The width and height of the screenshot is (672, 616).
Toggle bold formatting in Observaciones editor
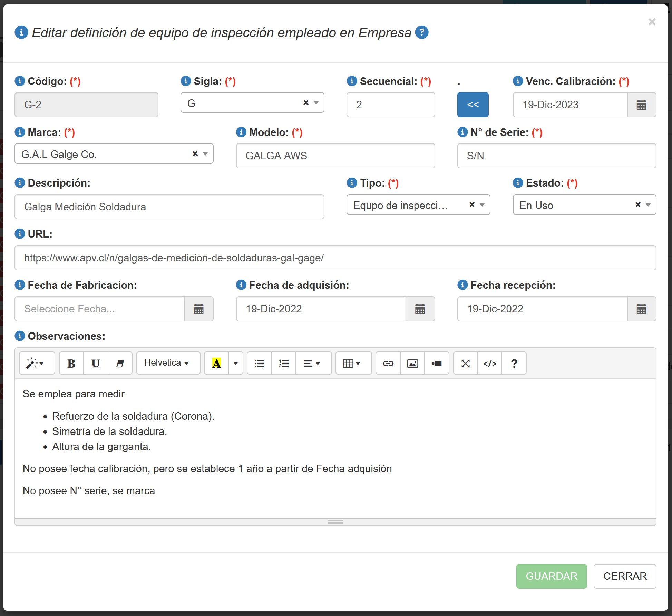[x=71, y=364]
